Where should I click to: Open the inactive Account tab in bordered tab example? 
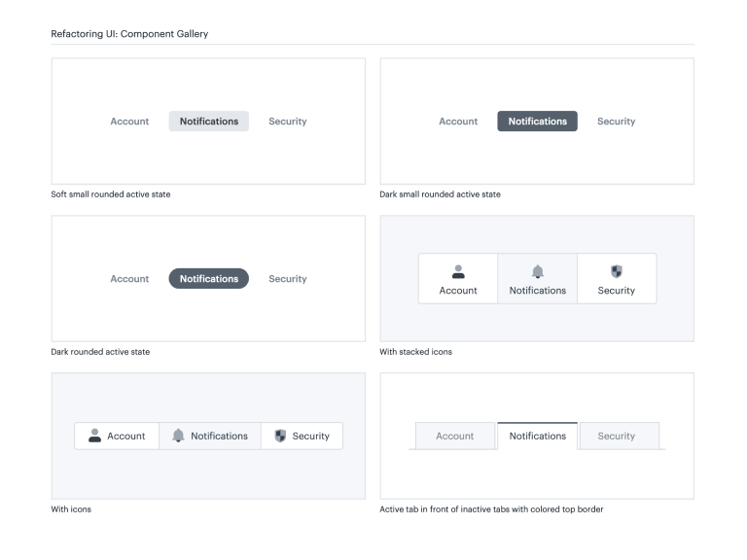454,437
